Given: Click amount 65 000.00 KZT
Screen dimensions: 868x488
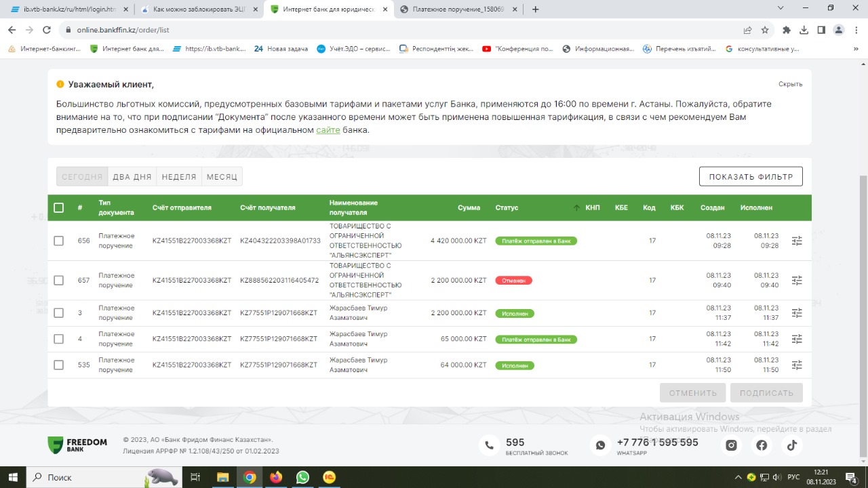Looking at the screenshot, I should click(x=464, y=339).
